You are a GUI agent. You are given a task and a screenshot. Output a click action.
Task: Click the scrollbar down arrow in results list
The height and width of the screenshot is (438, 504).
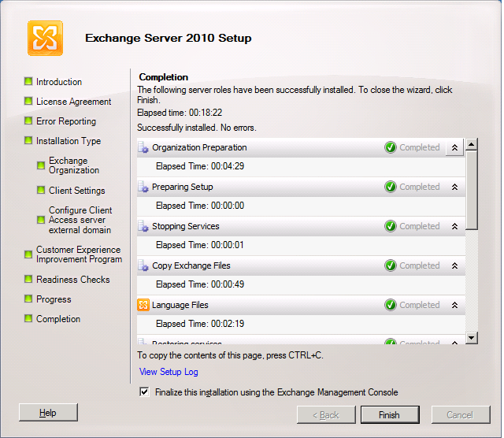(472, 338)
